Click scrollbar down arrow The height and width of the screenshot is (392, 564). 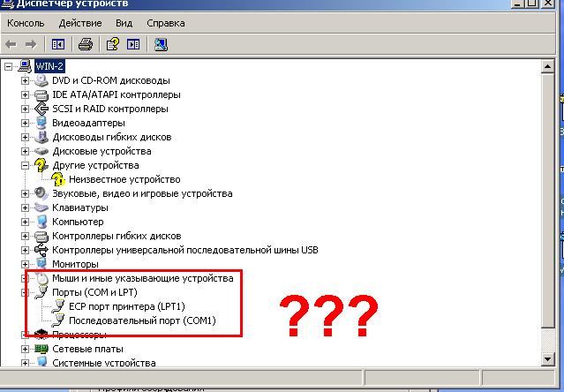tap(547, 359)
